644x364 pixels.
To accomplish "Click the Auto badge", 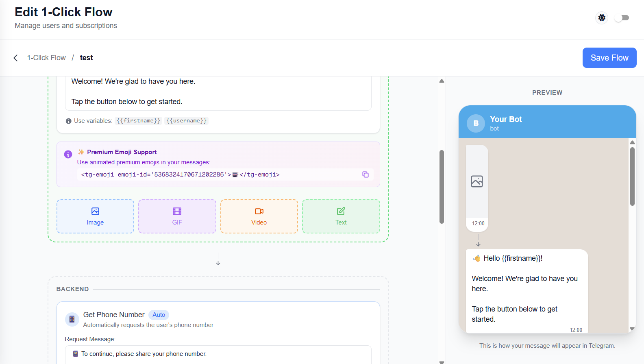I will pyautogui.click(x=159, y=315).
